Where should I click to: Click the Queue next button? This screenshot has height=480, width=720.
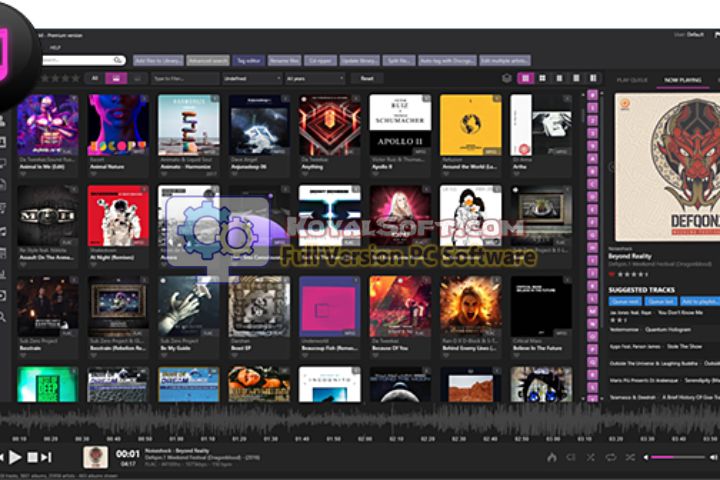(625, 301)
